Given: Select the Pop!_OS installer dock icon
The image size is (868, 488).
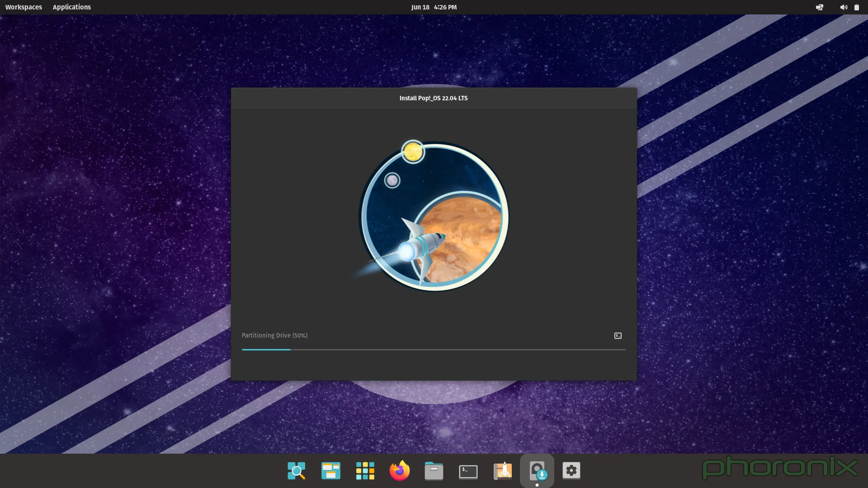Looking at the screenshot, I should coord(537,471).
